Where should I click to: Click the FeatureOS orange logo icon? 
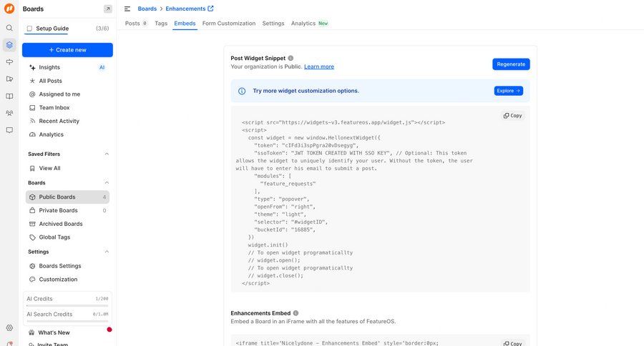[x=9, y=8]
